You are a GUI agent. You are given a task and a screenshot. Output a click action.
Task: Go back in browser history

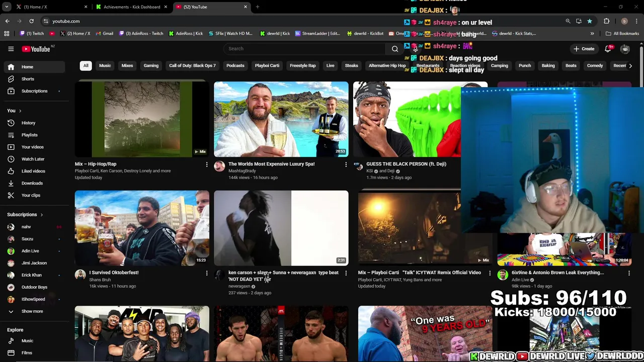7,21
